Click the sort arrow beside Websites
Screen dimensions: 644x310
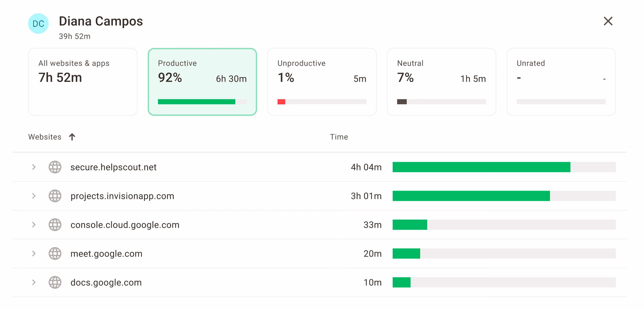(x=72, y=137)
